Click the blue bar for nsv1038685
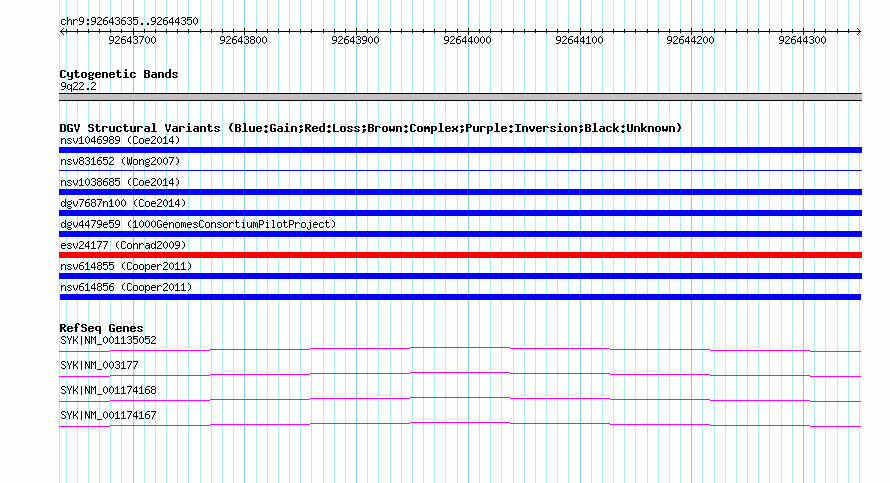Screen dimensions: 890x483 pyautogui.click(x=460, y=192)
